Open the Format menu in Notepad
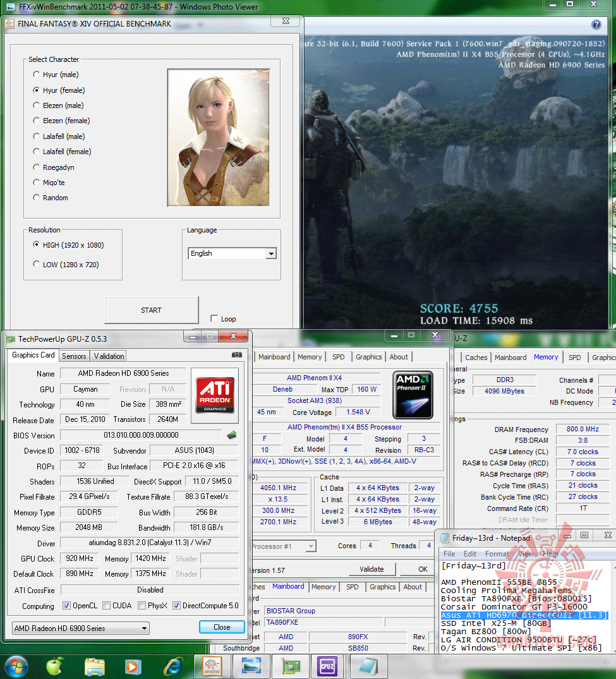The image size is (616, 679). [497, 554]
